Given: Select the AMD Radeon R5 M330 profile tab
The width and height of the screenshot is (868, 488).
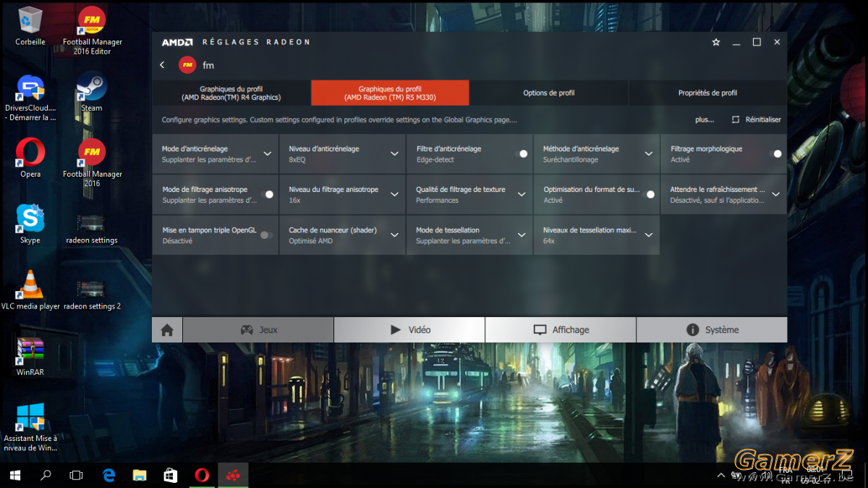Looking at the screenshot, I should (390, 93).
